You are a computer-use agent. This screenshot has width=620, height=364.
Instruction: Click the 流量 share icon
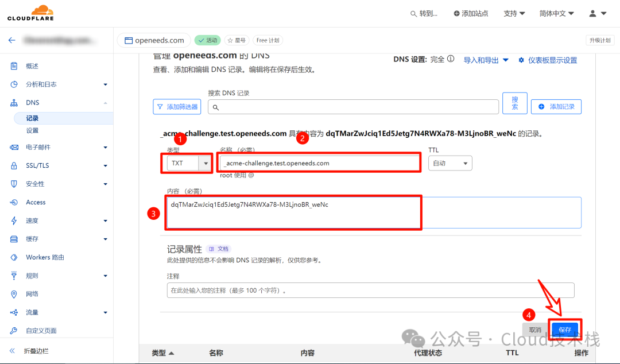click(x=14, y=312)
